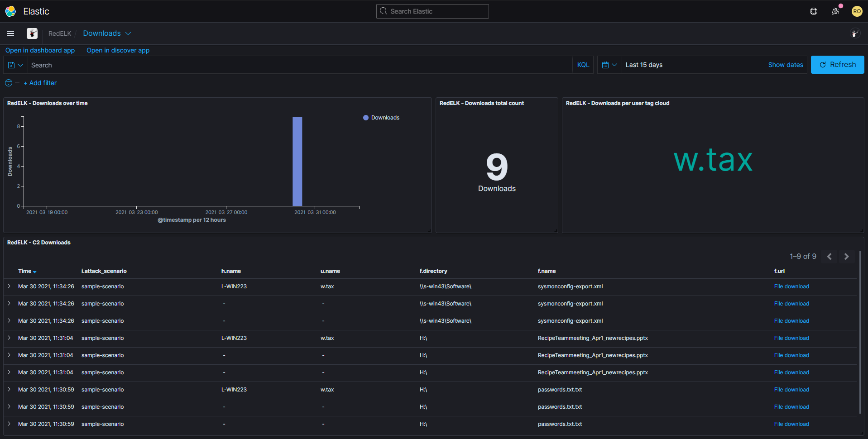This screenshot has width=868, height=439.
Task: Expand first row for sysmonconfig-export.xml by L-WIN223
Action: (9, 286)
